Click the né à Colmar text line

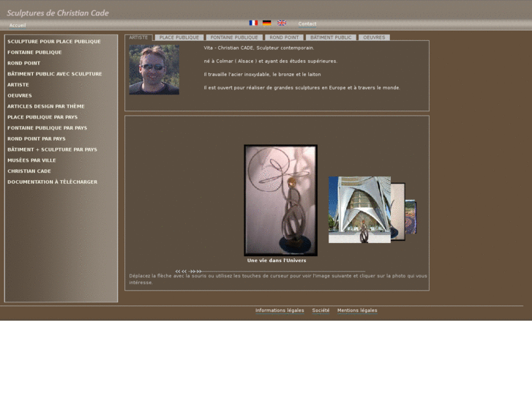(271, 61)
